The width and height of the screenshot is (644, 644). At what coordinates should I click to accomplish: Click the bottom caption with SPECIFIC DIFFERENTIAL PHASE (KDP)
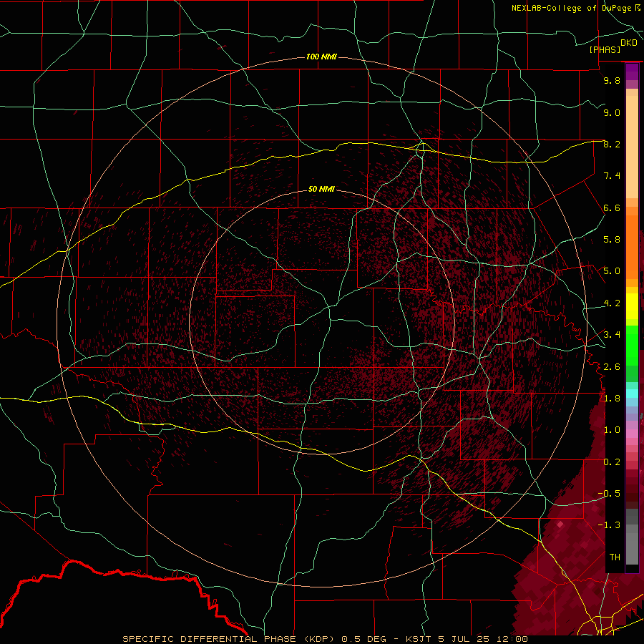click(325, 639)
